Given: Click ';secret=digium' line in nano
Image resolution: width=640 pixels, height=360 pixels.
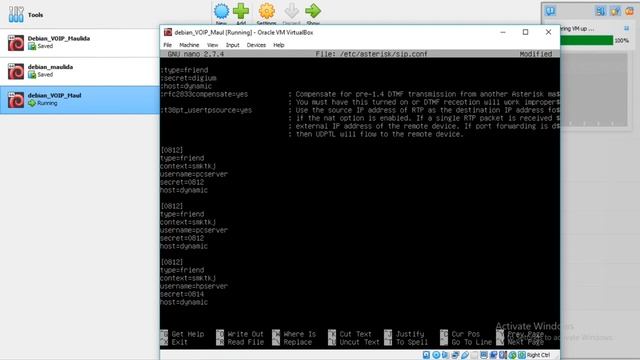Looking at the screenshot, I should 188,78.
